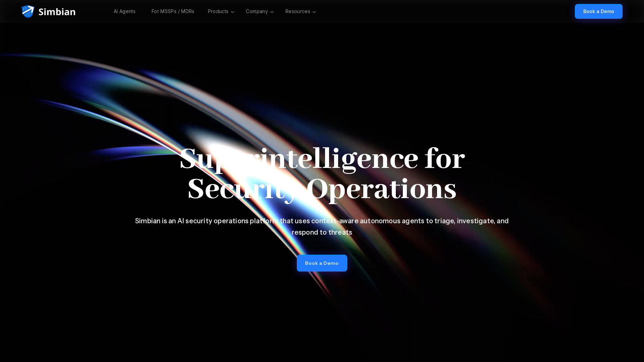Click the Simbian wordmark text
Screen dimensions: 644x362
(x=57, y=12)
